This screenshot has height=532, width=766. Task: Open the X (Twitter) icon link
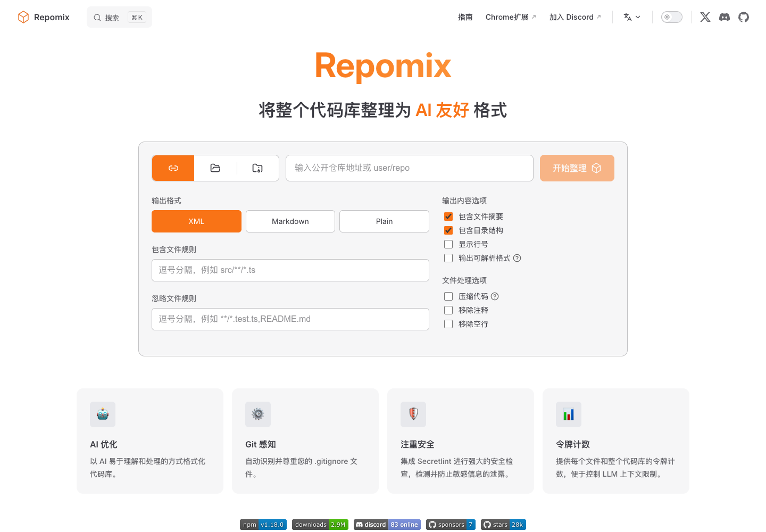point(705,17)
